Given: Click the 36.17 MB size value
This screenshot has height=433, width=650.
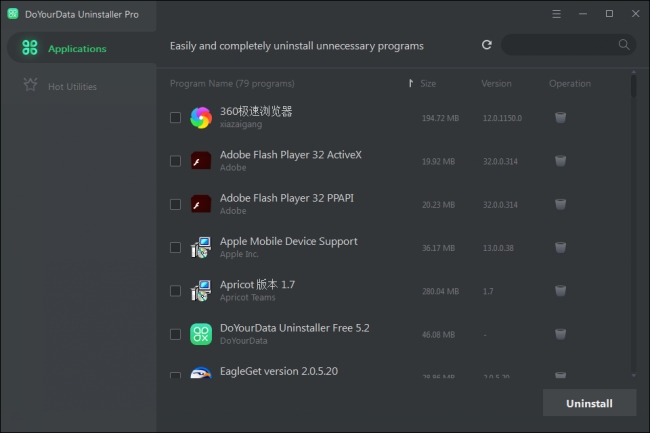Looking at the screenshot, I should [438, 248].
